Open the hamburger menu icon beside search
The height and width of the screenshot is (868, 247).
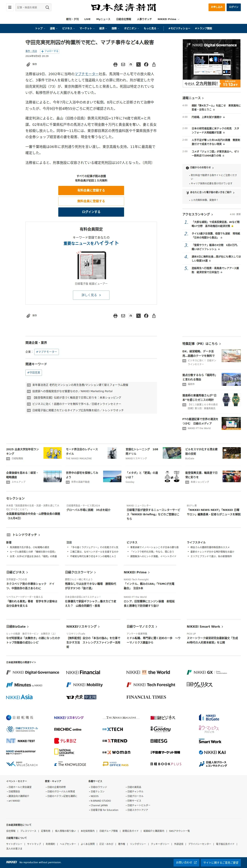click(10, 7)
